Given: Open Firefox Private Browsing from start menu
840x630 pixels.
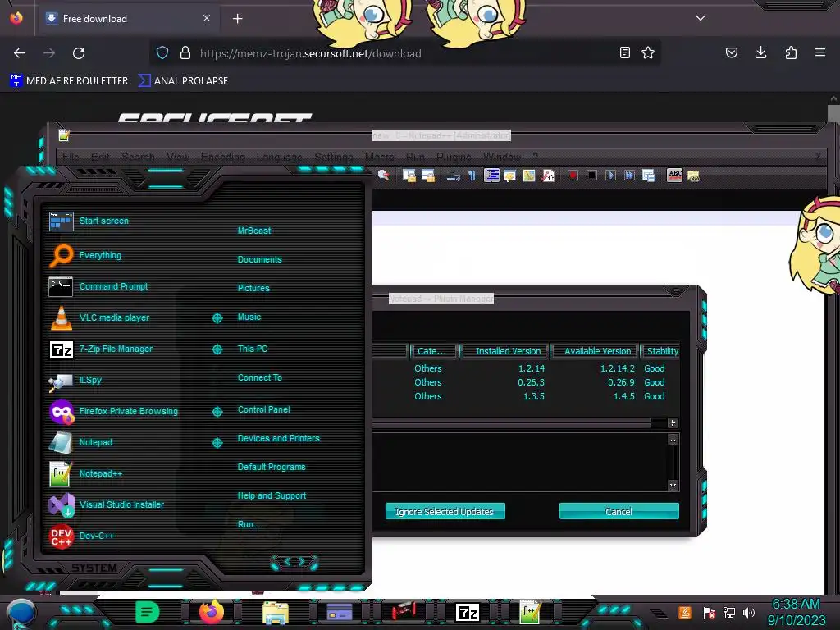Looking at the screenshot, I should pos(113,412).
